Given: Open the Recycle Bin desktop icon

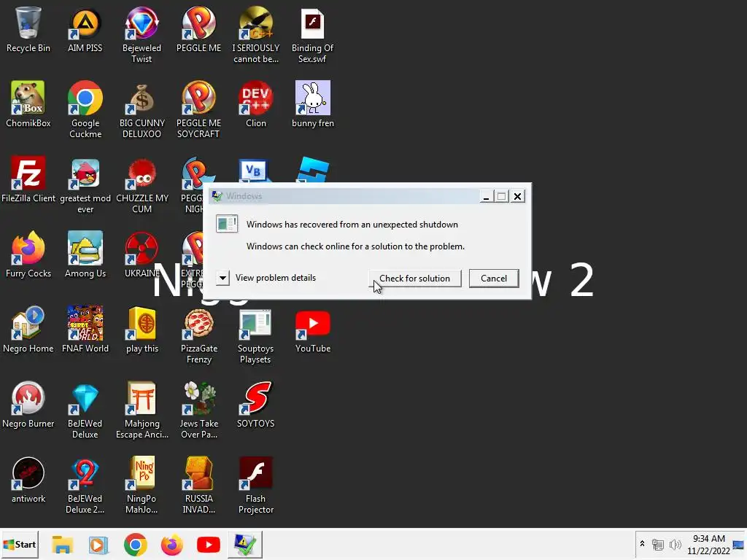Looking at the screenshot, I should (x=28, y=29).
